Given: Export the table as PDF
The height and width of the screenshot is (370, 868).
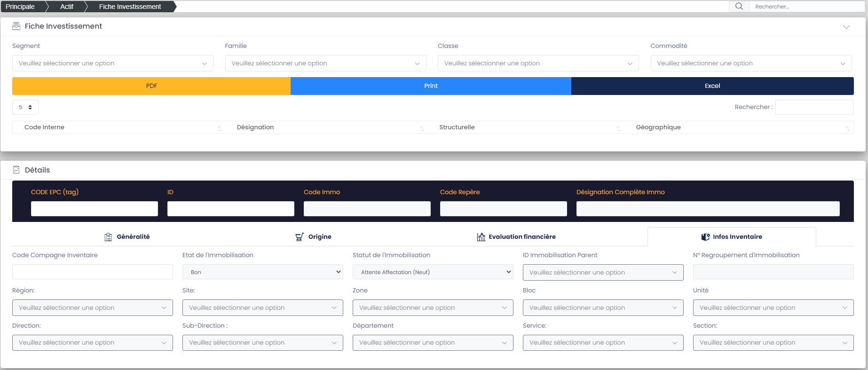Looking at the screenshot, I should pyautogui.click(x=151, y=86).
